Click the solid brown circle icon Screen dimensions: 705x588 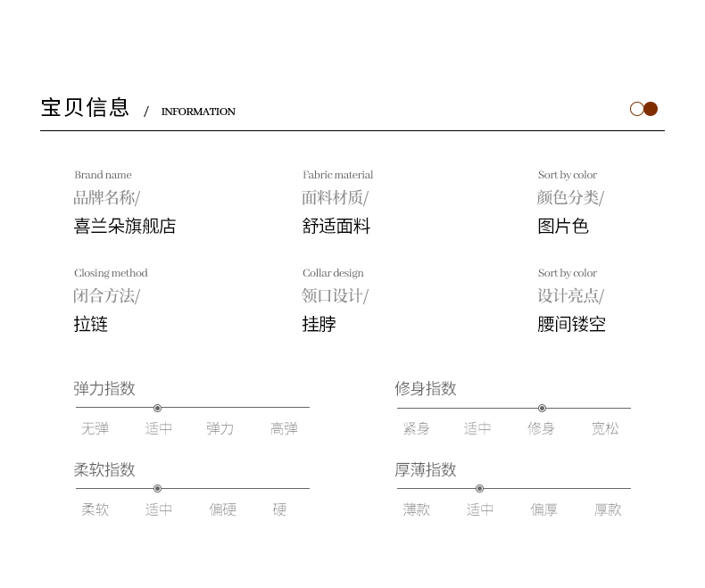click(x=651, y=109)
